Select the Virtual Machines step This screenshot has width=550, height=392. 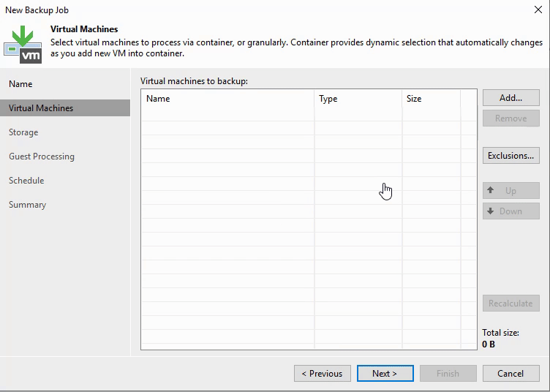pos(41,108)
